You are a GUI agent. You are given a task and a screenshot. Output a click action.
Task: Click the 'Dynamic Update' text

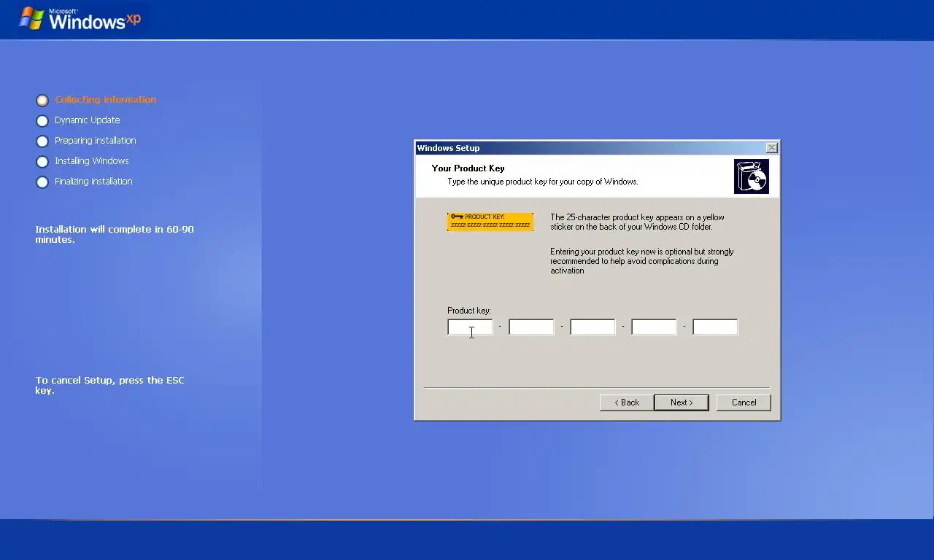(88, 120)
